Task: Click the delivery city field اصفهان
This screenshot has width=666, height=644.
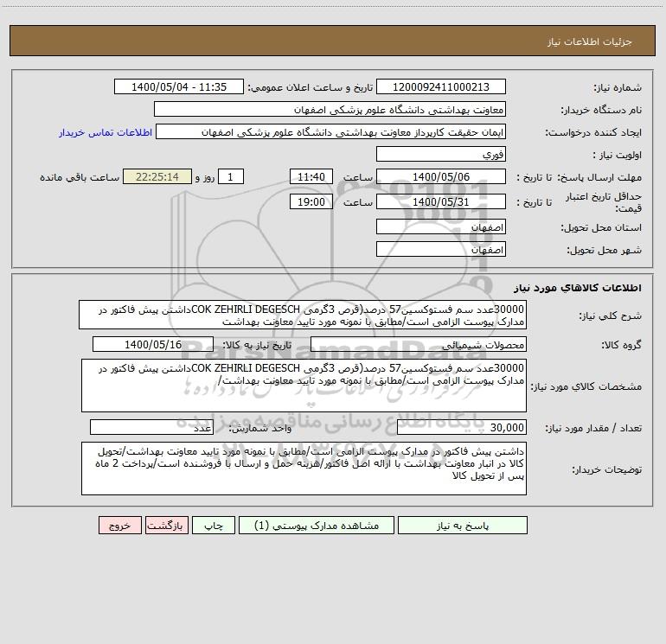Action: [441, 249]
